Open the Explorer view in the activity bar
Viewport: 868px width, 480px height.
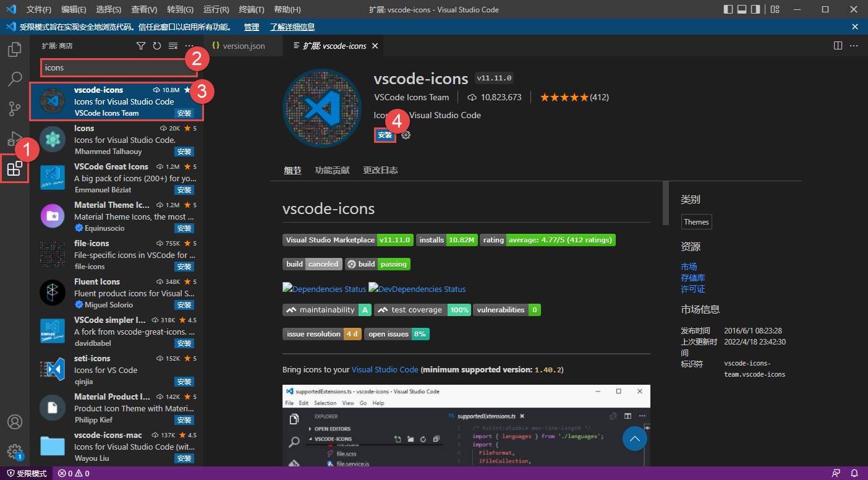tap(14, 49)
